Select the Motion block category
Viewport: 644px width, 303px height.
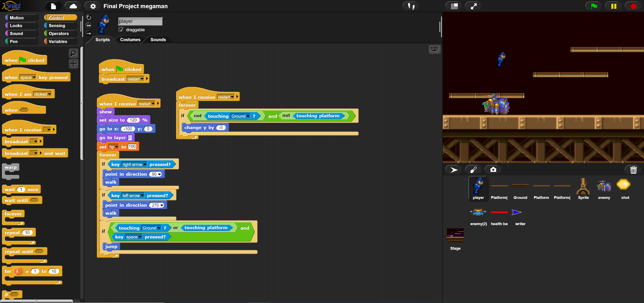(21, 17)
